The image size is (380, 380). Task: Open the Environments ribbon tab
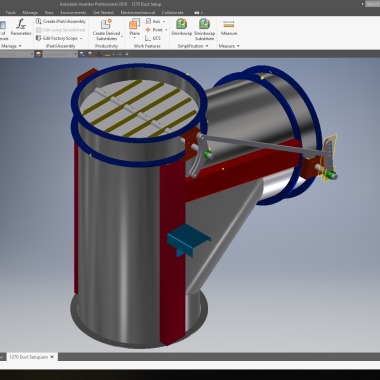pos(73,12)
